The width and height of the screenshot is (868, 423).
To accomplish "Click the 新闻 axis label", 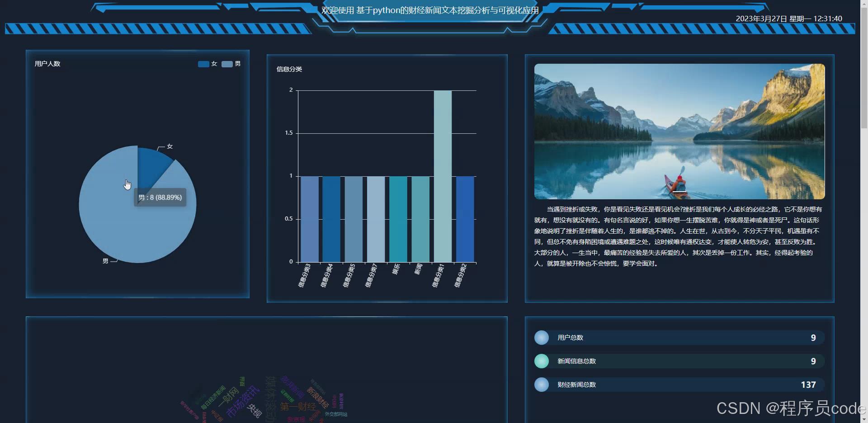I will 418,270.
